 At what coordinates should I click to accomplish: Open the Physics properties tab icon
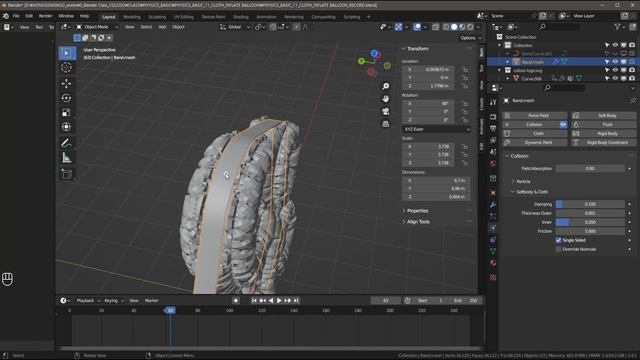click(x=493, y=228)
